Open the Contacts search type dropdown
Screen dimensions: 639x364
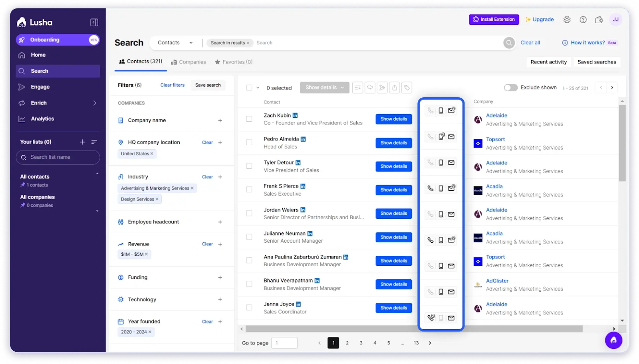coord(175,43)
